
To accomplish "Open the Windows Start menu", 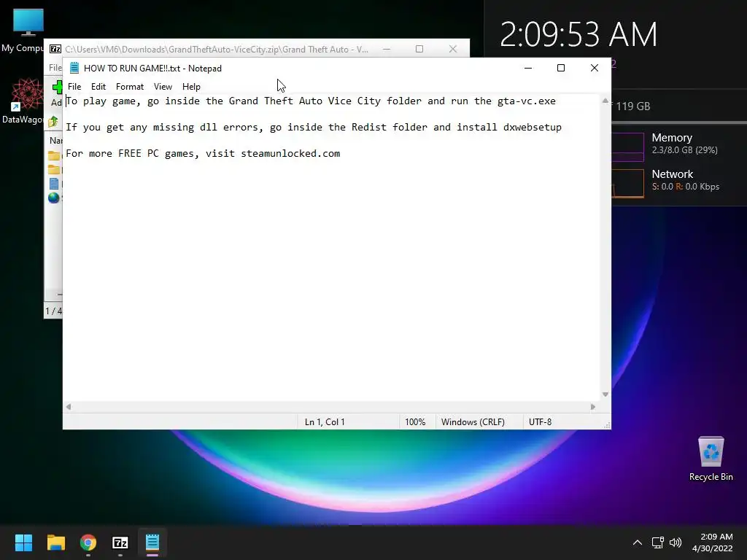I will tap(23, 542).
